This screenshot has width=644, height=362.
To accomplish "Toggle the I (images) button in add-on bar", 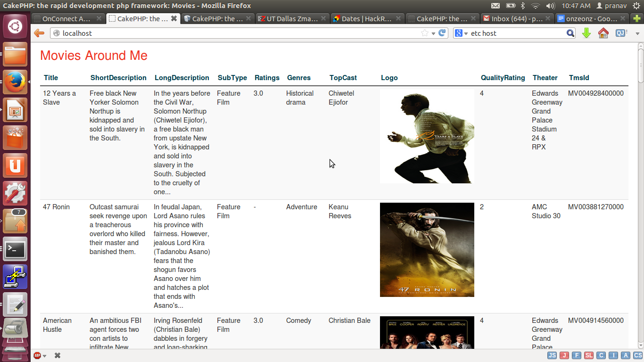I will 613,355.
